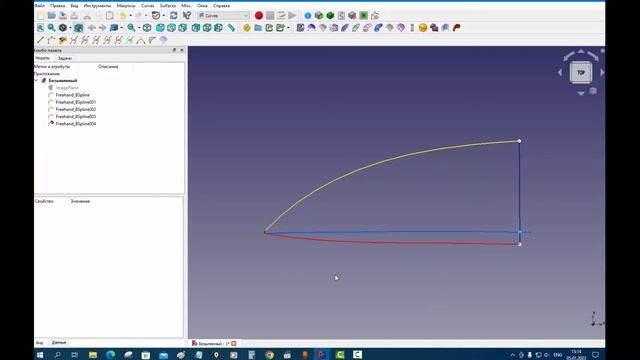Click the navigation cube left arrow
This screenshot has width=640, height=360.
tap(560, 72)
